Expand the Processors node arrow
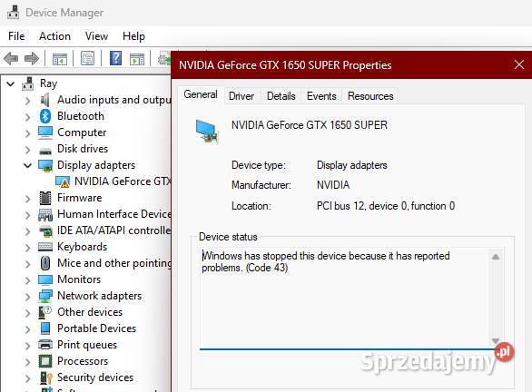 point(28,362)
